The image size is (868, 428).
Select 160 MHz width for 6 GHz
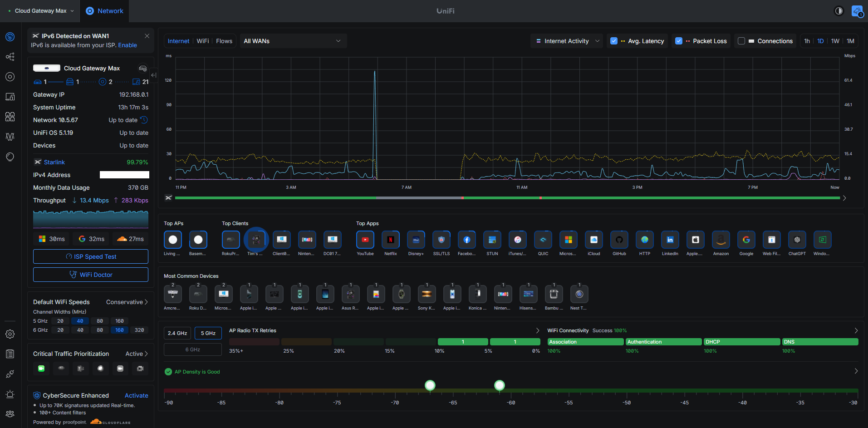pos(119,330)
